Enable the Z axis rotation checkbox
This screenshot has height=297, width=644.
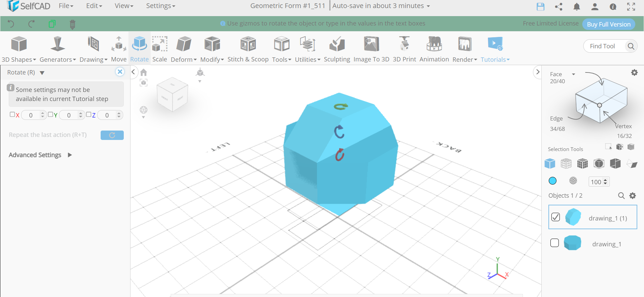(x=89, y=114)
